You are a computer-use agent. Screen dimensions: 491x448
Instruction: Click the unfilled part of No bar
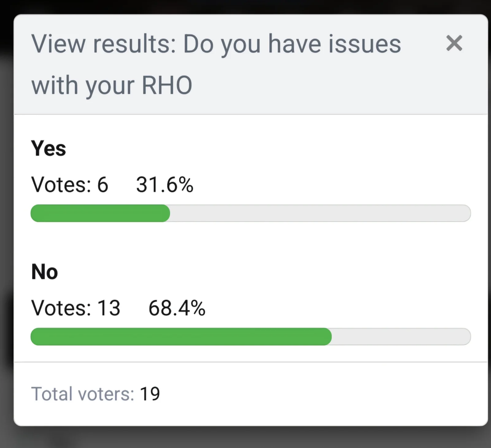point(401,337)
